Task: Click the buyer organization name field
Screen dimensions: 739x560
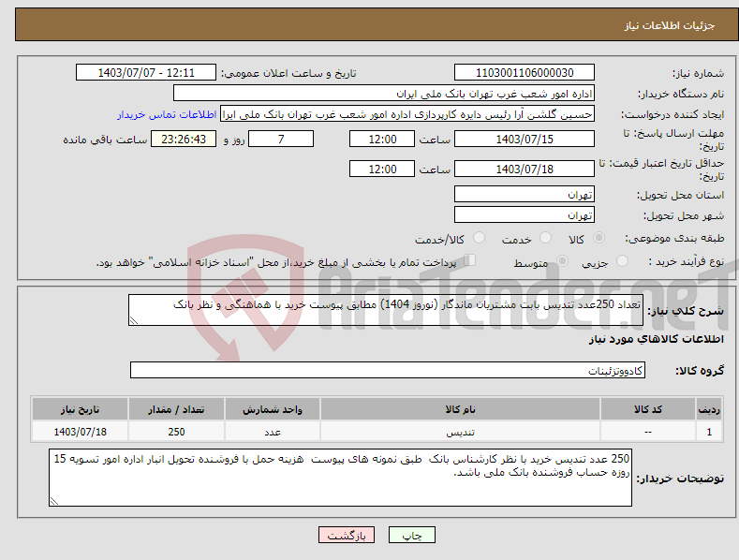Action: (384, 94)
